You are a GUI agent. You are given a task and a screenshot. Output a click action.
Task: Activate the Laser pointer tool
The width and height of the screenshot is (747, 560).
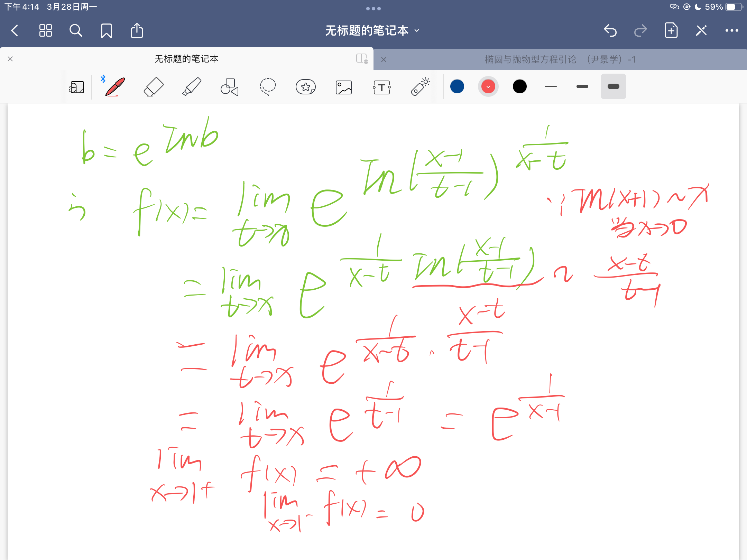pyautogui.click(x=420, y=87)
